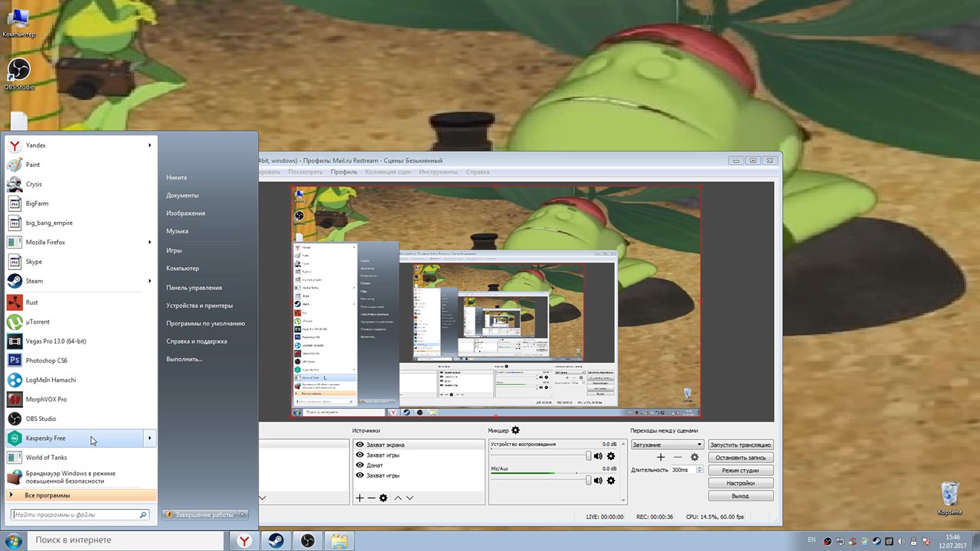The width and height of the screenshot is (980, 551).
Task: Start Rust from the Start menu
Action: click(80, 302)
